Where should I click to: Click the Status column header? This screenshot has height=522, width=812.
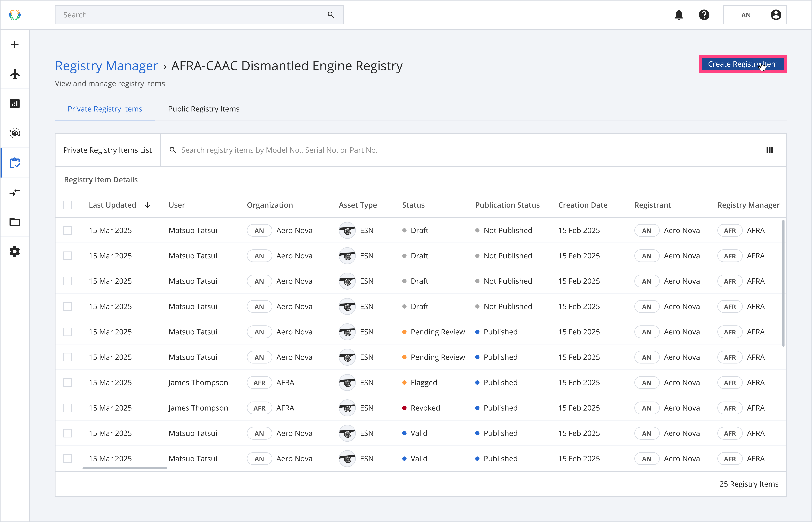tap(413, 205)
